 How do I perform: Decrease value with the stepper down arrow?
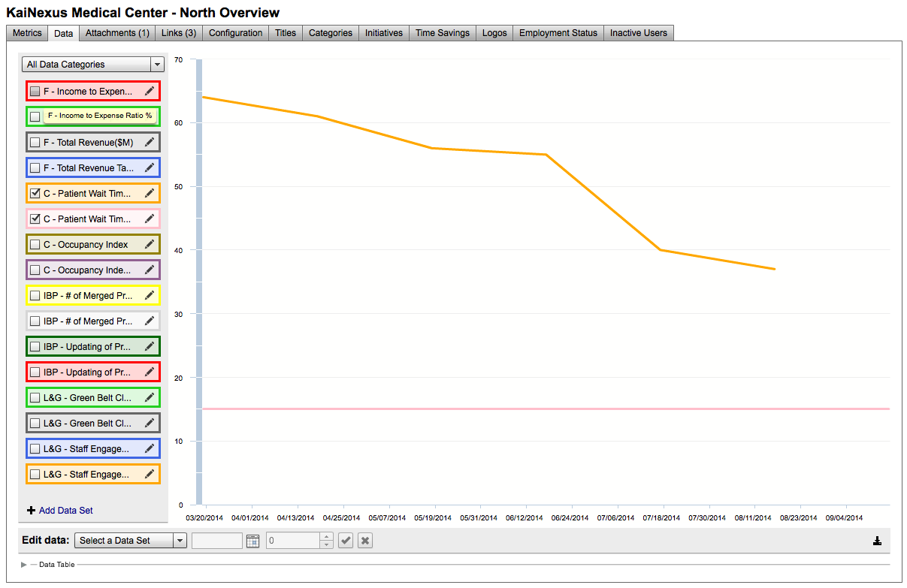326,544
